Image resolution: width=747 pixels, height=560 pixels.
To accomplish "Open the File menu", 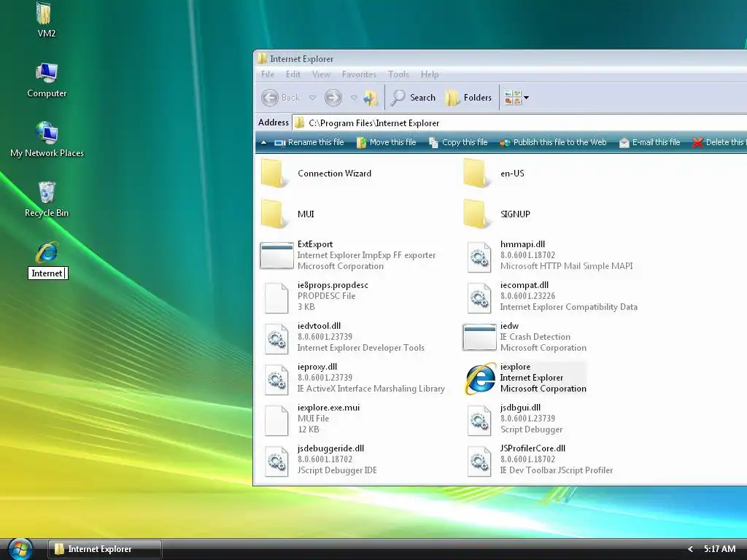I will pos(267,74).
